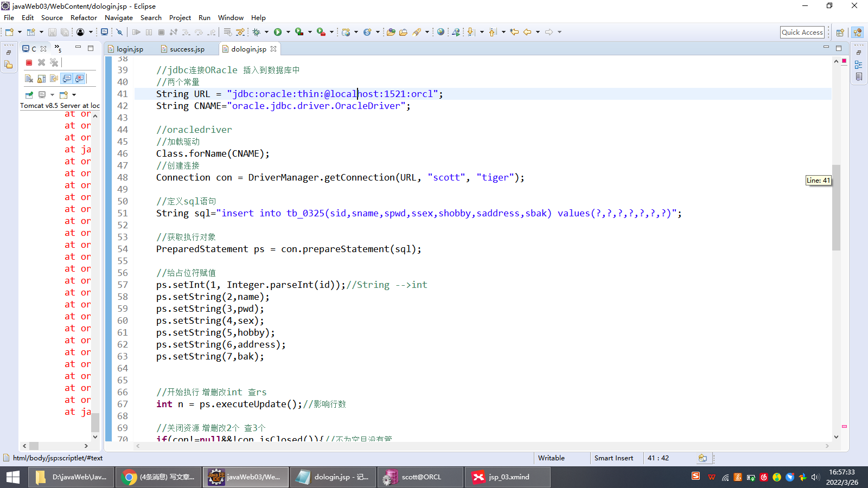The image size is (868, 488).
Task: Open the Chrome taskbar window
Action: click(x=158, y=477)
